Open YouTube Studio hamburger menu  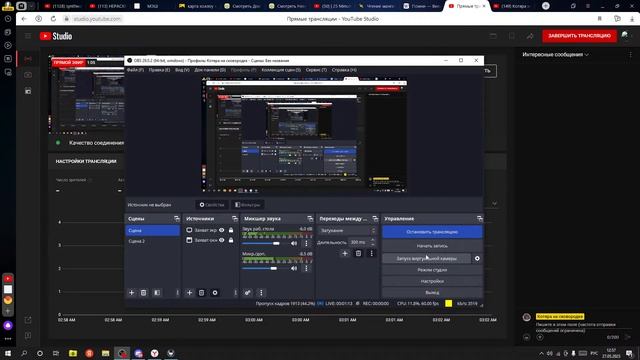28,36
